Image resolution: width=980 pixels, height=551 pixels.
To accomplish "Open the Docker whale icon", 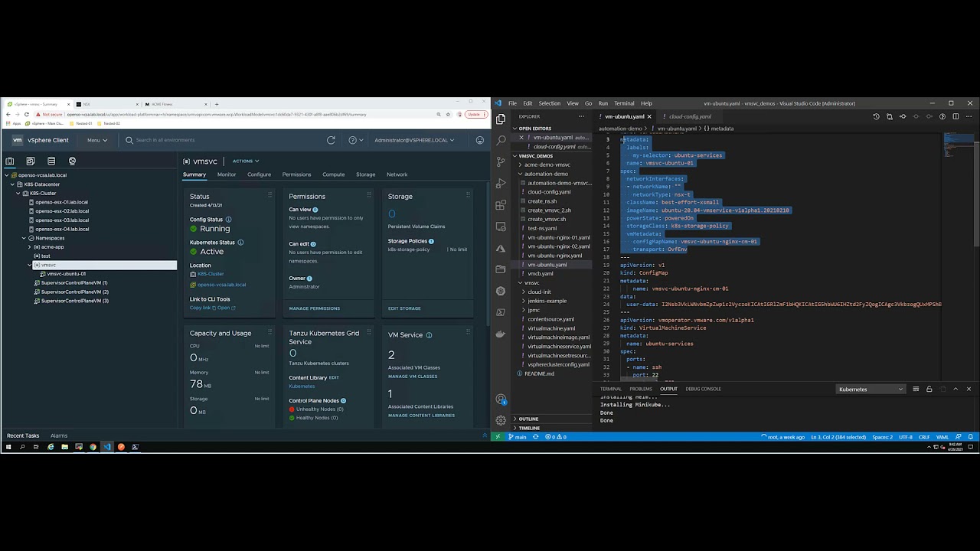I will pyautogui.click(x=501, y=334).
